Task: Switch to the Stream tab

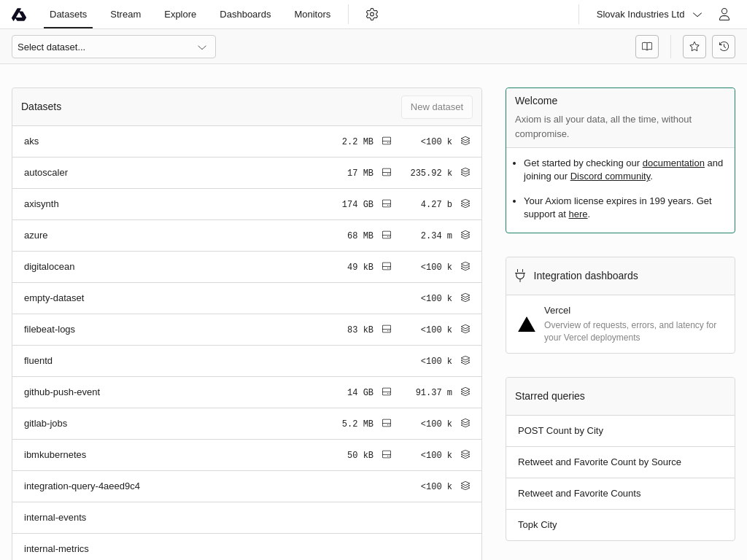Action: click(x=125, y=15)
